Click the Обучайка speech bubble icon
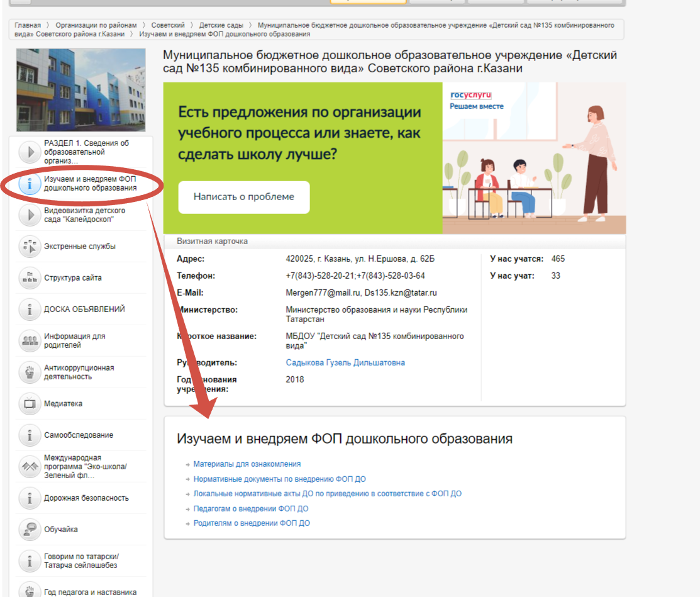 30,530
